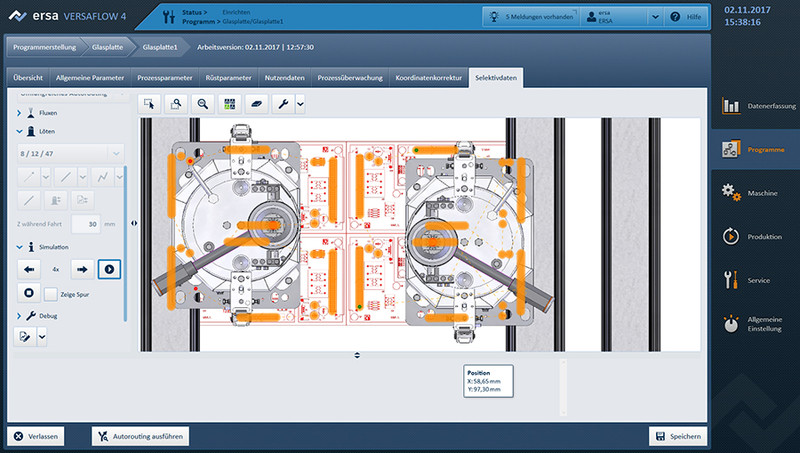Switch to the Koordinatenkorrektur tab
Viewport: 800px width, 453px height.
pos(429,77)
